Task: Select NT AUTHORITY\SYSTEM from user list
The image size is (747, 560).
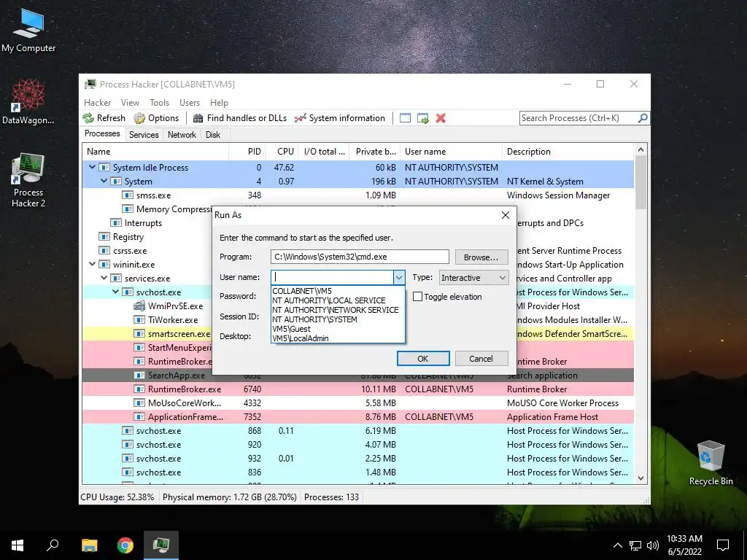Action: click(x=338, y=319)
